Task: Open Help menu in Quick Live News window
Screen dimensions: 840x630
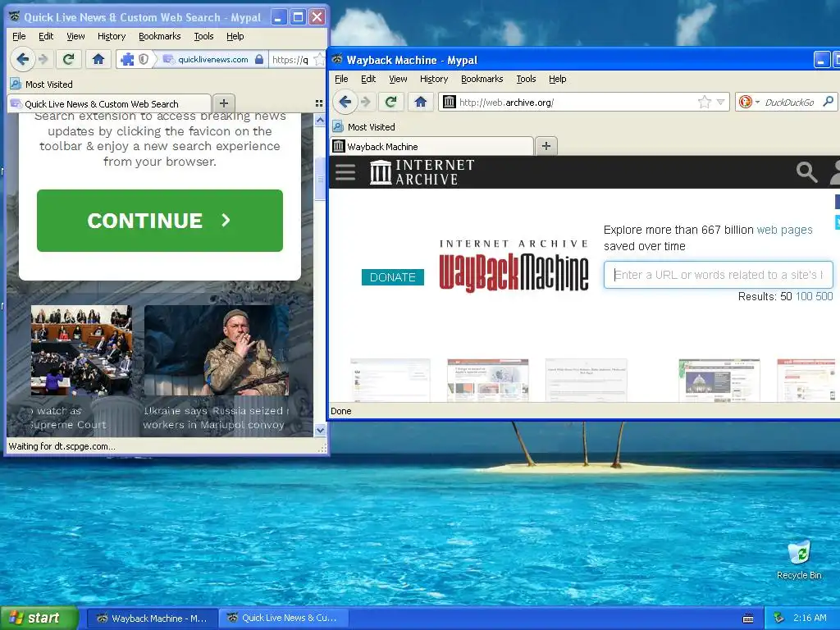Action: pyautogui.click(x=235, y=36)
